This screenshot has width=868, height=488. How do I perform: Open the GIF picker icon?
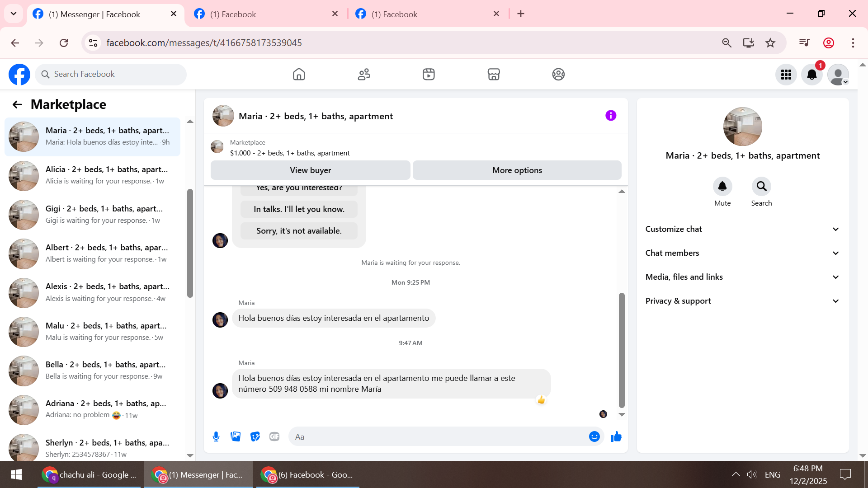pyautogui.click(x=274, y=436)
